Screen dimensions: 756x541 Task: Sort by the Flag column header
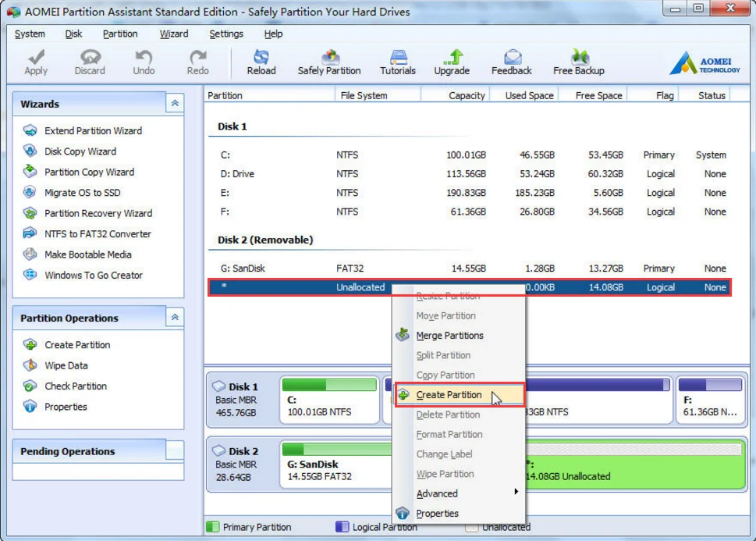point(654,95)
